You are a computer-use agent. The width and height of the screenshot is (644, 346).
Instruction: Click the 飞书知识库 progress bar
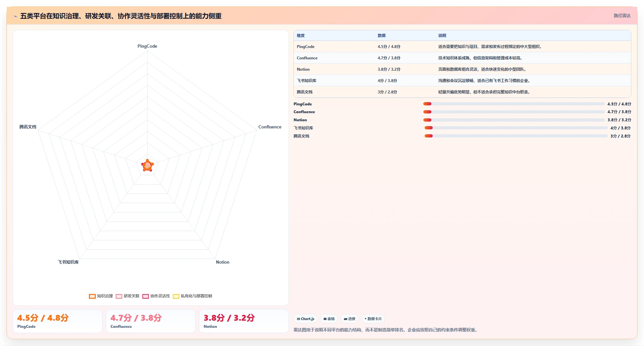516,128
